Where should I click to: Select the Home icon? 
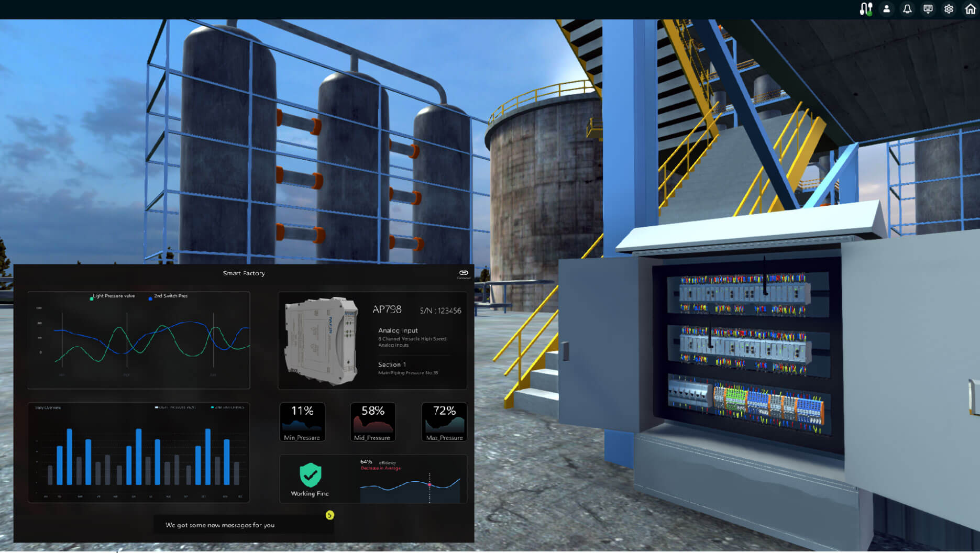pyautogui.click(x=970, y=9)
